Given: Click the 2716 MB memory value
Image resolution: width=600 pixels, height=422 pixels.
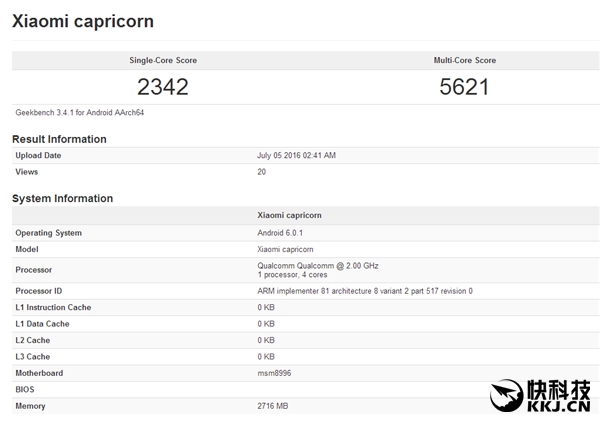Looking at the screenshot, I should [274, 405].
